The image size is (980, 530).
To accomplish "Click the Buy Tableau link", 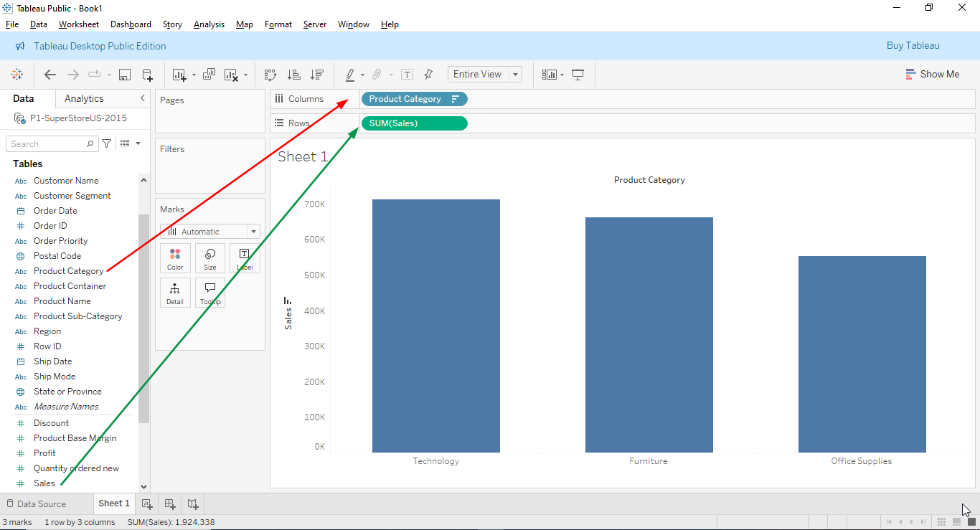I will [913, 45].
